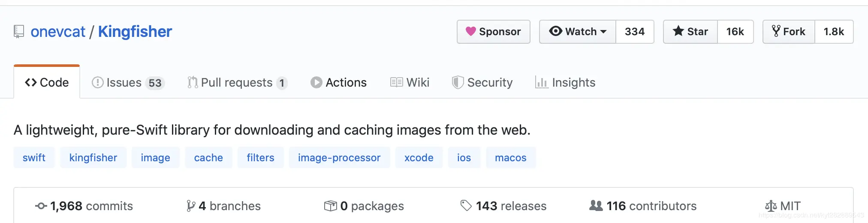868x223 pixels.
Task: Click the fork icon in Fork button
Action: 776,31
